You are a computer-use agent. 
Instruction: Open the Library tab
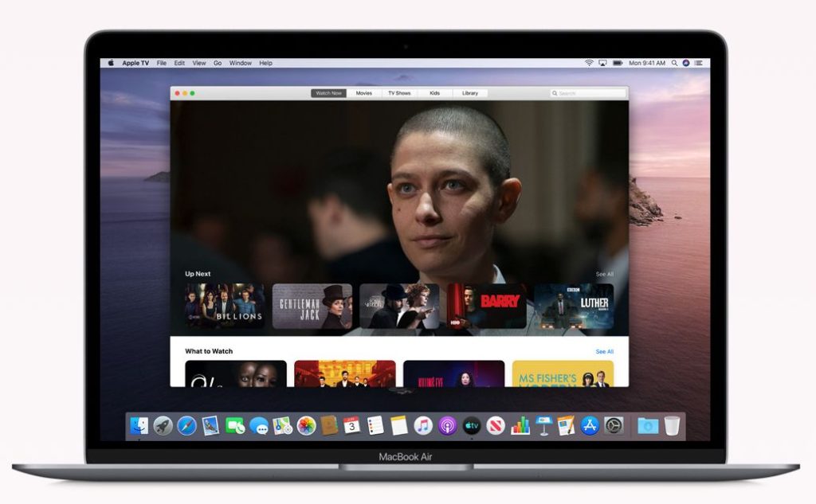470,93
